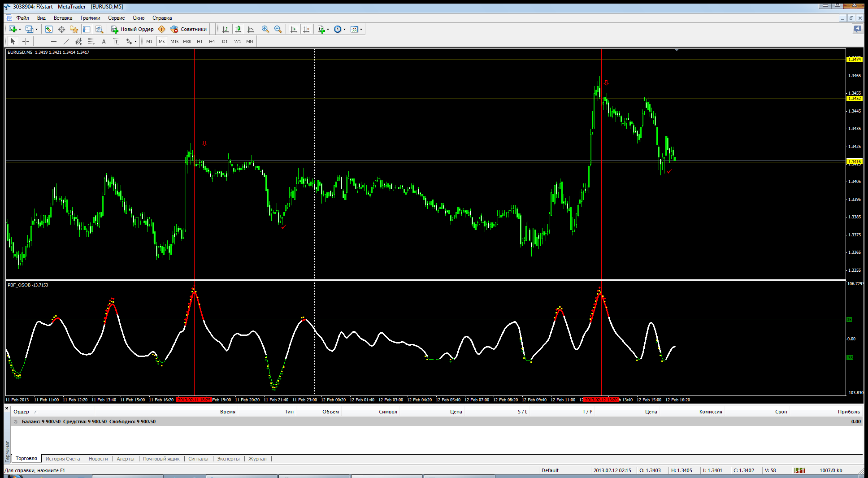Switch timeframe to H1
This screenshot has height=478, width=868.
click(200, 41)
